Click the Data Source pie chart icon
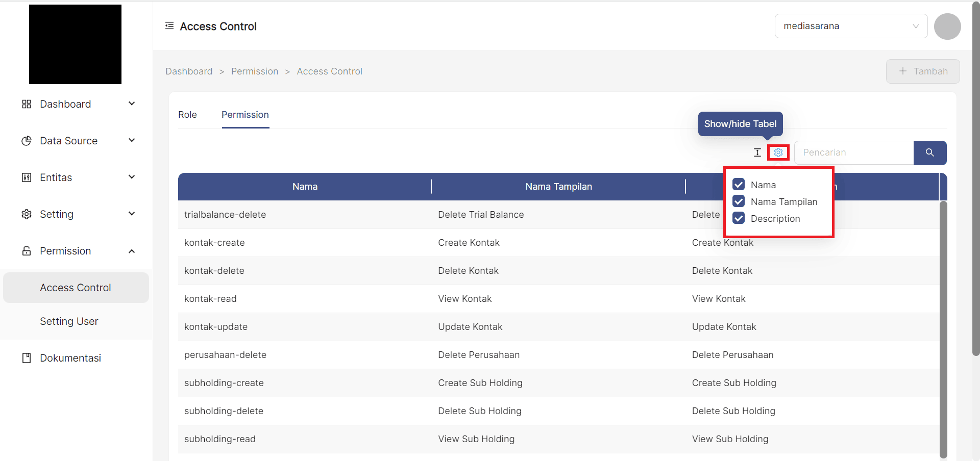 (x=27, y=141)
